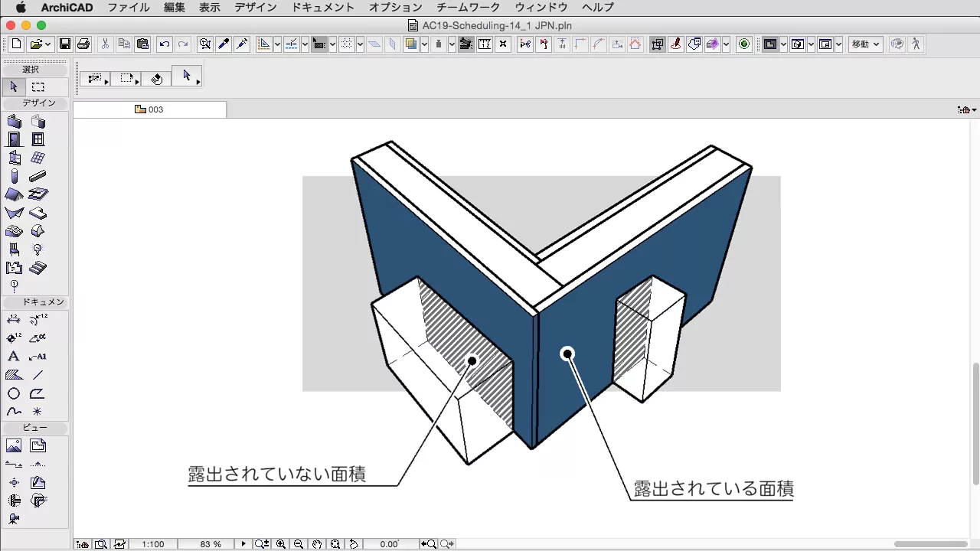Viewport: 980px width, 551px height.
Task: Select the Polyline tool
Action: tap(38, 393)
